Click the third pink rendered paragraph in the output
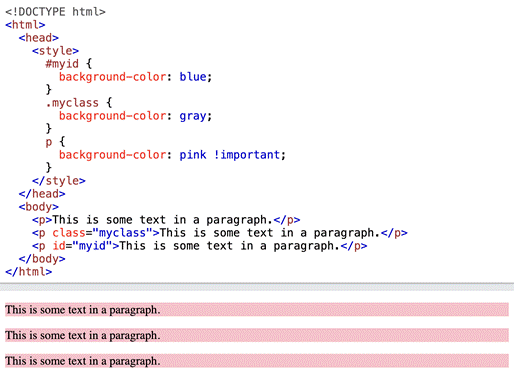The width and height of the screenshot is (514, 381). pyautogui.click(x=257, y=361)
